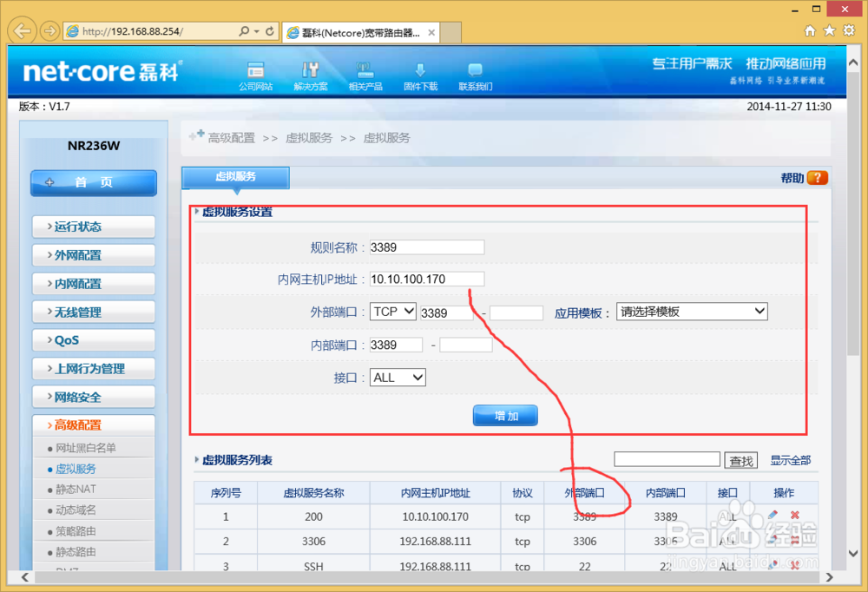Open the address bar dropdown arrow

click(257, 31)
